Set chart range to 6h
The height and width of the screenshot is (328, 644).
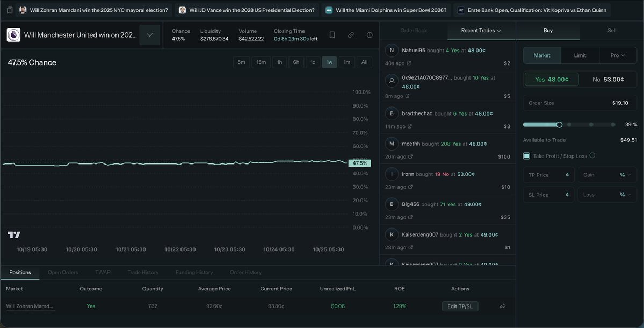[296, 62]
